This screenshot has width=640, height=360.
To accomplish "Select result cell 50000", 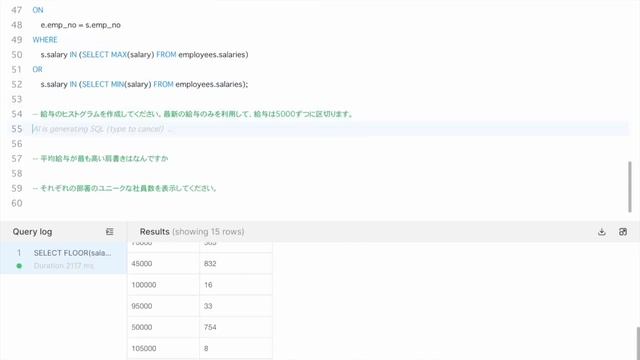I will point(163,327).
